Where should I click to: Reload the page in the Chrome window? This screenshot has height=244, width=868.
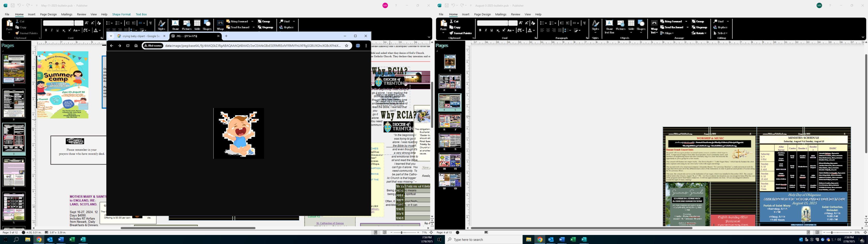[128, 46]
